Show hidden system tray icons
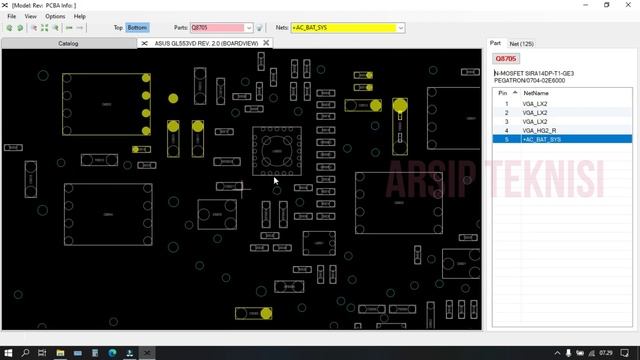This screenshot has height=360, width=640. click(x=557, y=353)
